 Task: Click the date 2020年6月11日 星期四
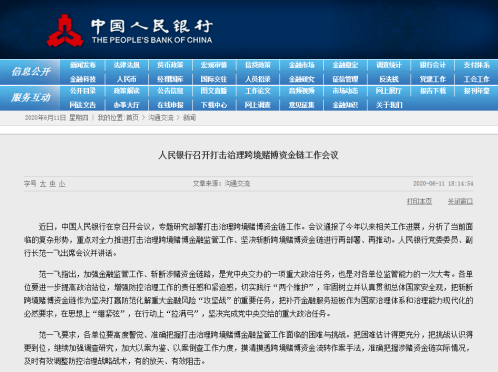56,118
